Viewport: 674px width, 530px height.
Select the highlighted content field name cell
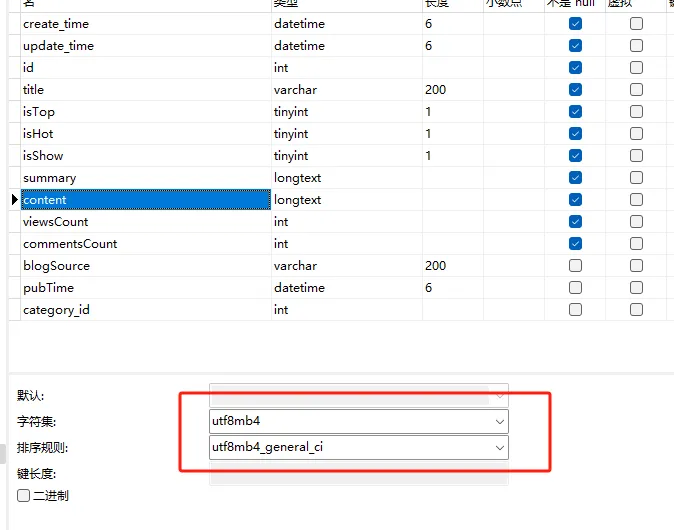tap(145, 200)
